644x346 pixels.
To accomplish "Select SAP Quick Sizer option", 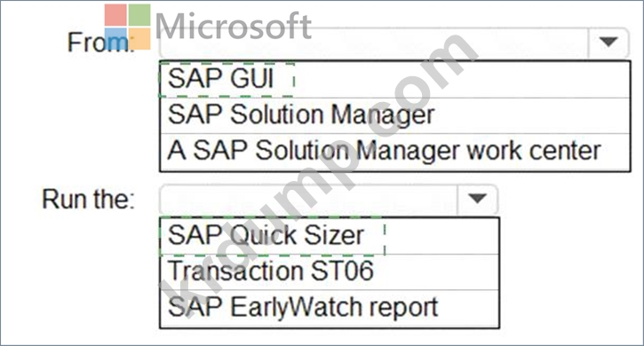I will click(x=330, y=236).
